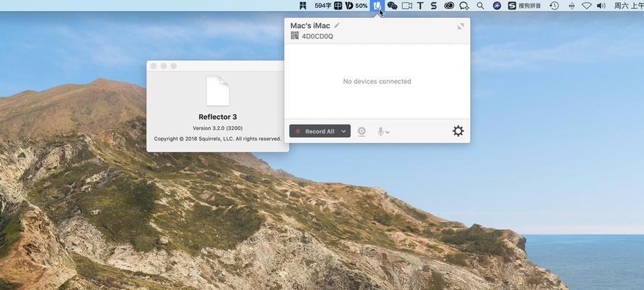Click the date and time display
The image size is (644, 290).
(x=629, y=5)
